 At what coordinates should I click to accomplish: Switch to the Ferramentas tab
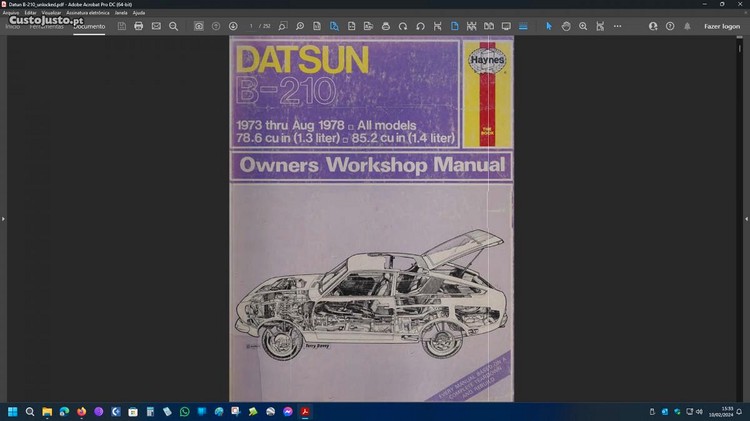47,26
